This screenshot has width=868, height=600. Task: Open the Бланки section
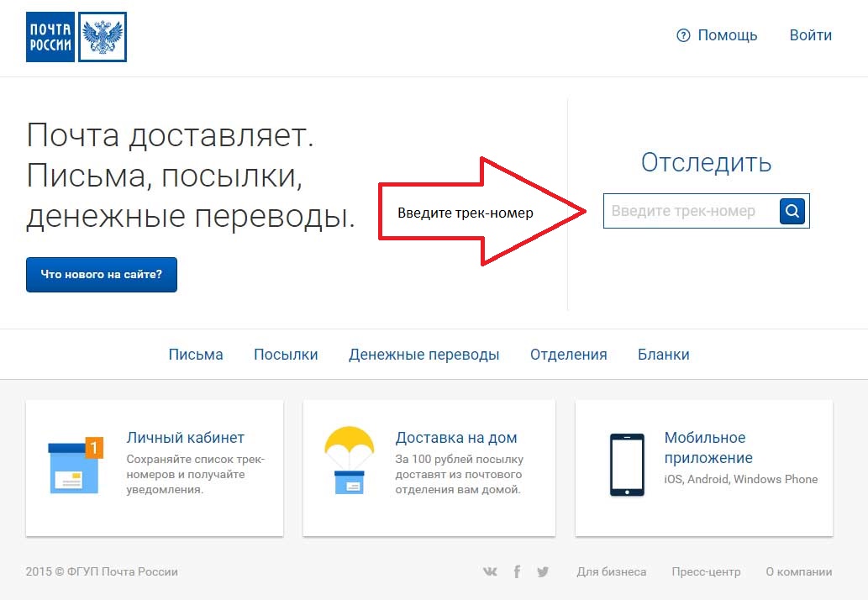664,354
